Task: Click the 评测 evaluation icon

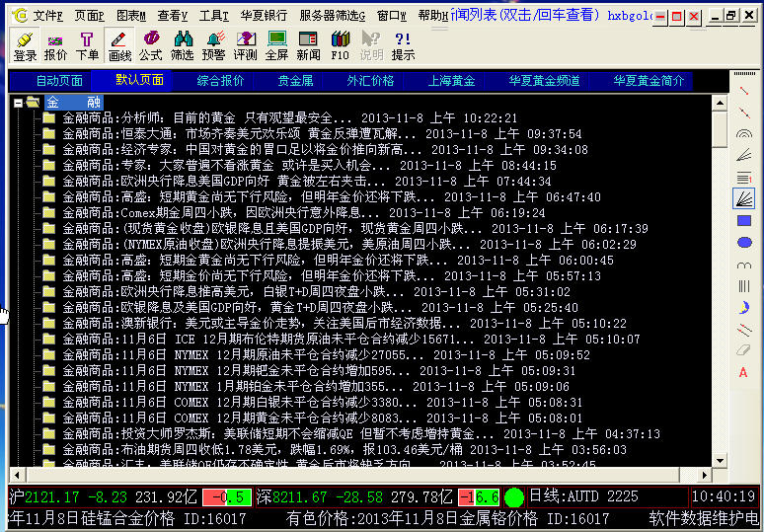Action: (x=245, y=45)
